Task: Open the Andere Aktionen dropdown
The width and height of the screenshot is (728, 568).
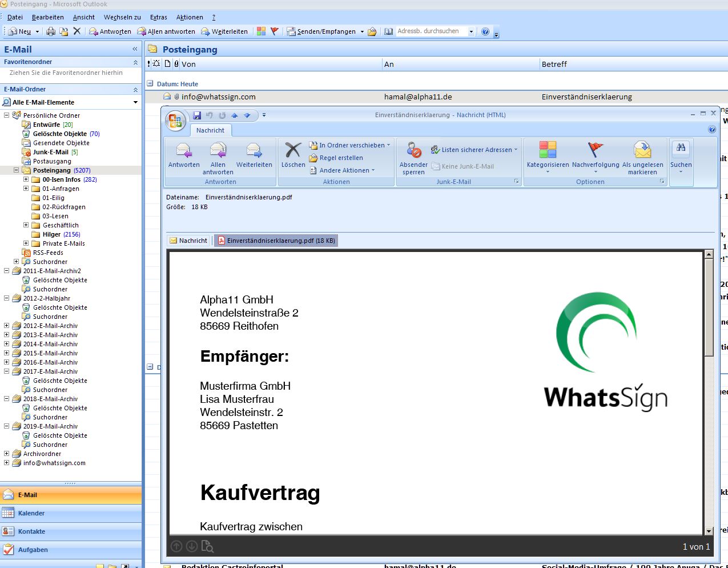Action: 342,170
